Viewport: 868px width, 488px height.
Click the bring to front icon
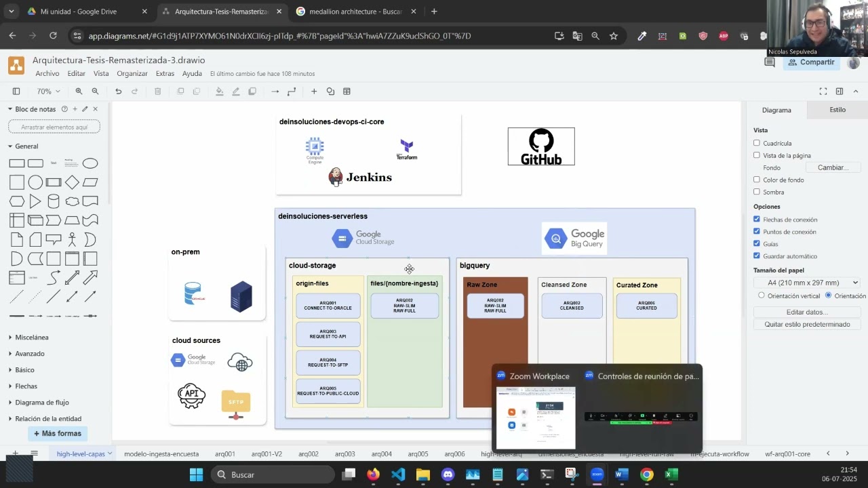pyautogui.click(x=180, y=91)
